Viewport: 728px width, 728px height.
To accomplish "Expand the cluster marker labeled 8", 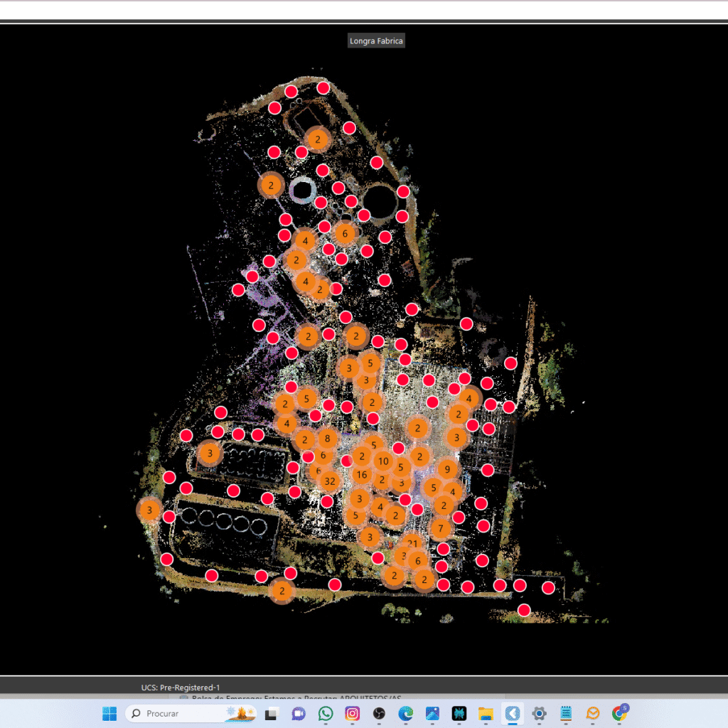I will (327, 438).
